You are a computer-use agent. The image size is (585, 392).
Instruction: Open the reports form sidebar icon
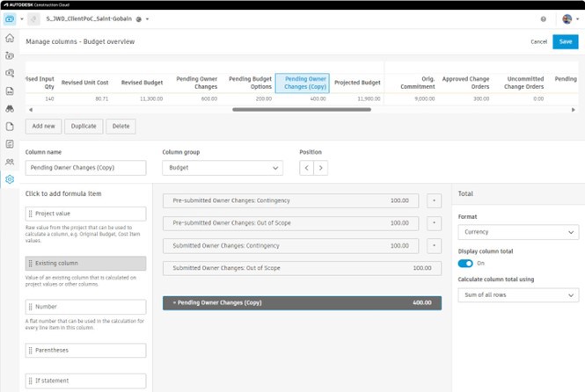tap(10, 144)
